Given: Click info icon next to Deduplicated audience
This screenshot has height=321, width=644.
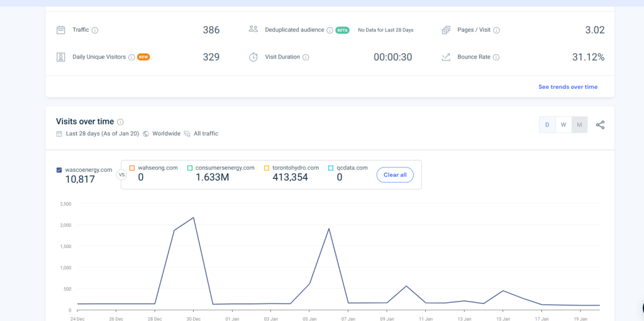Looking at the screenshot, I should pos(330,30).
